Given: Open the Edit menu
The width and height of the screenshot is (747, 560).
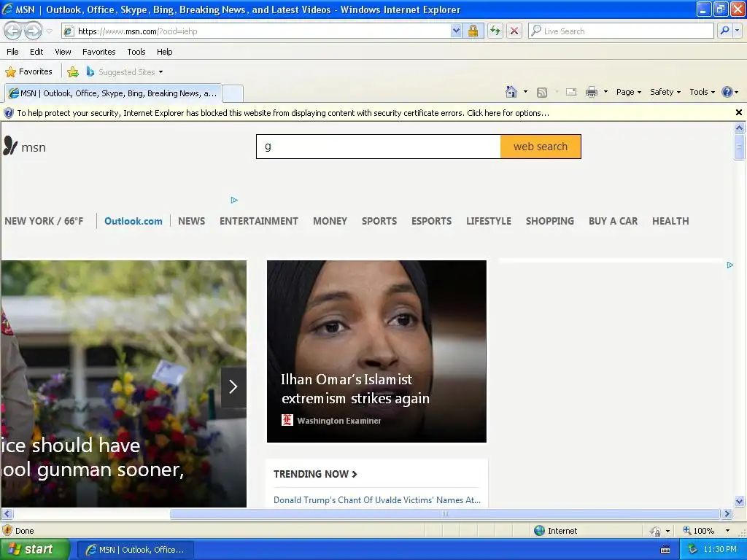Looking at the screenshot, I should point(36,52).
